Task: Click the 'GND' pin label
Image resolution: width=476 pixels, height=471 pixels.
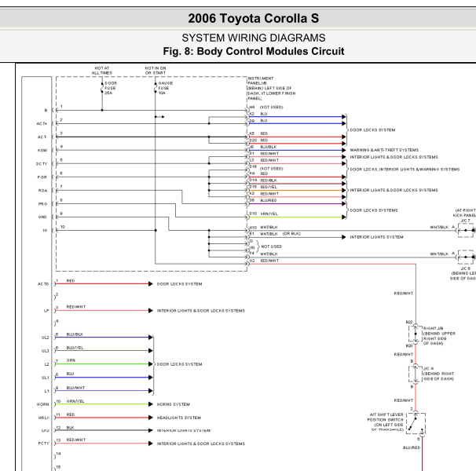Action: tap(42, 217)
